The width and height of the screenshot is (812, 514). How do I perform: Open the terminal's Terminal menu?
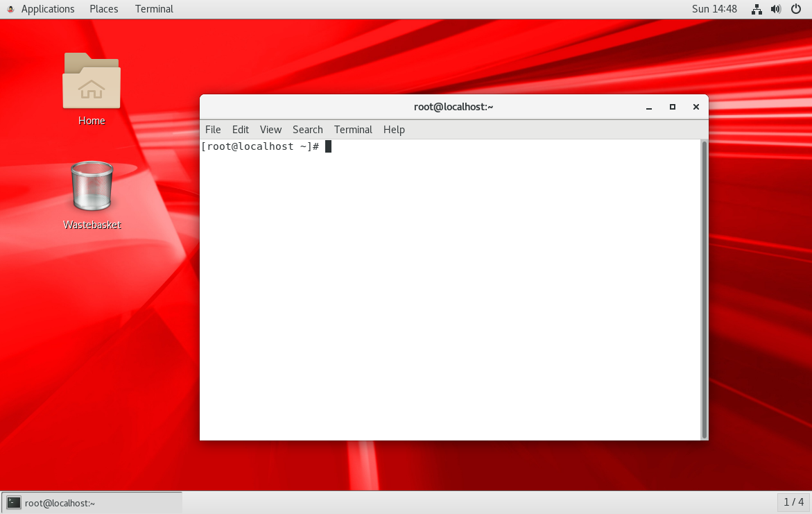point(353,130)
